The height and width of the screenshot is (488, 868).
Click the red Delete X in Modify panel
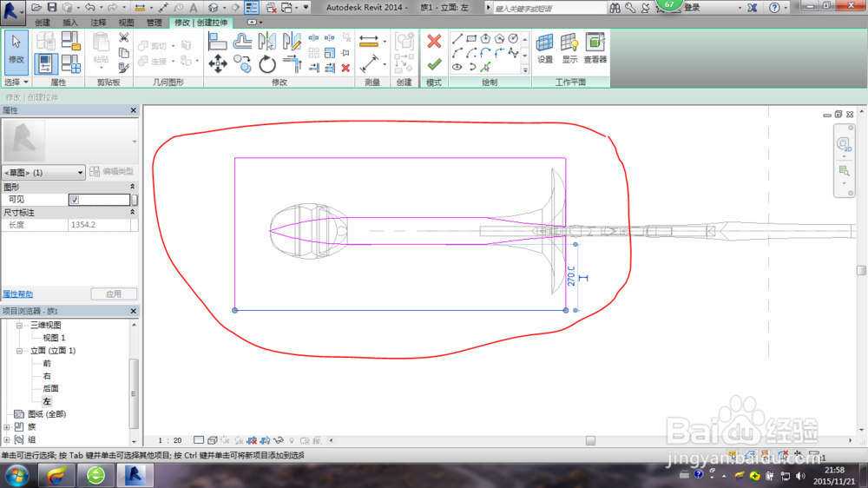(x=345, y=68)
